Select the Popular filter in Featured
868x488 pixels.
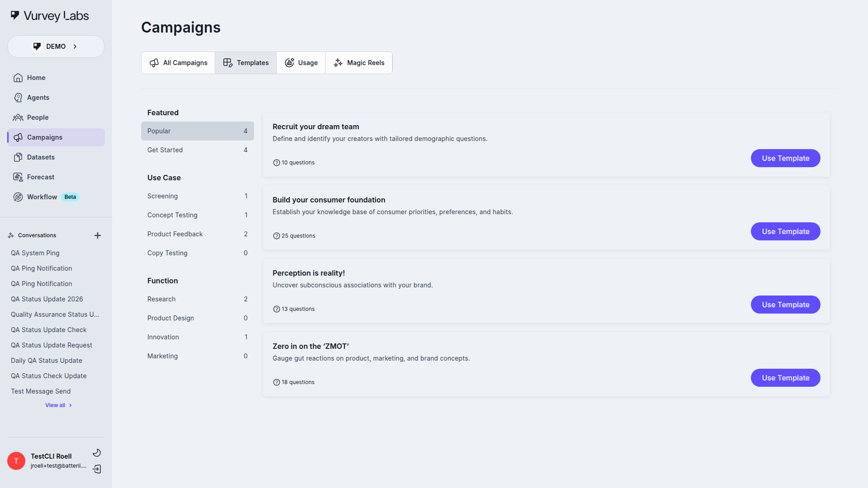coord(198,131)
